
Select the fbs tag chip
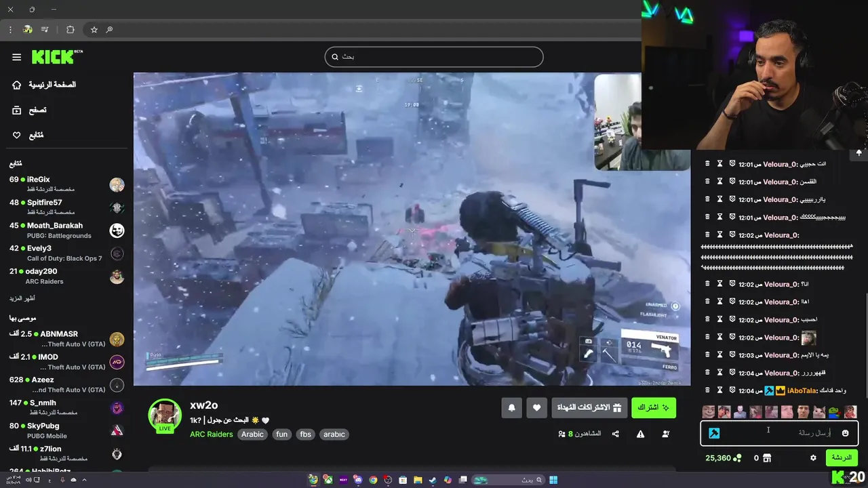[x=306, y=434]
